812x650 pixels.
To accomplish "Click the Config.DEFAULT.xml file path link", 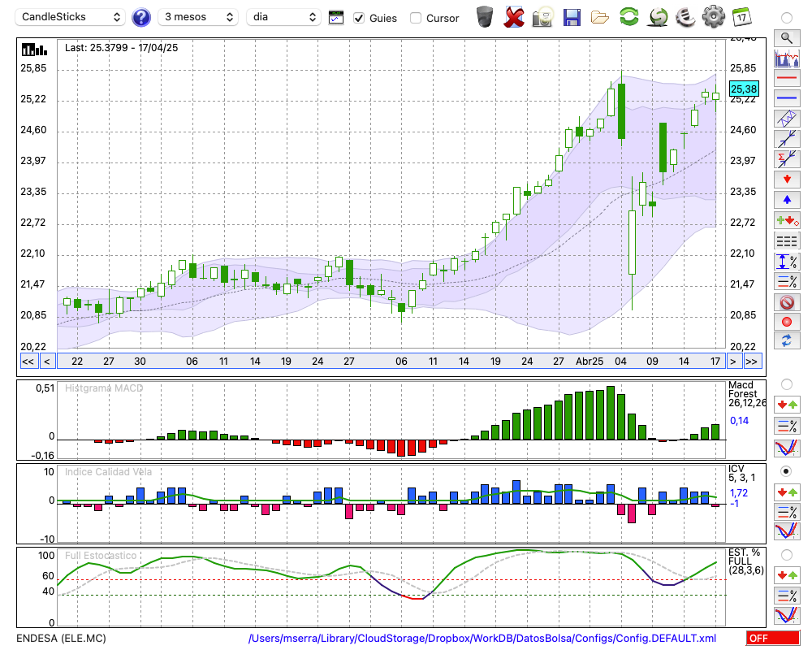I will point(482,638).
